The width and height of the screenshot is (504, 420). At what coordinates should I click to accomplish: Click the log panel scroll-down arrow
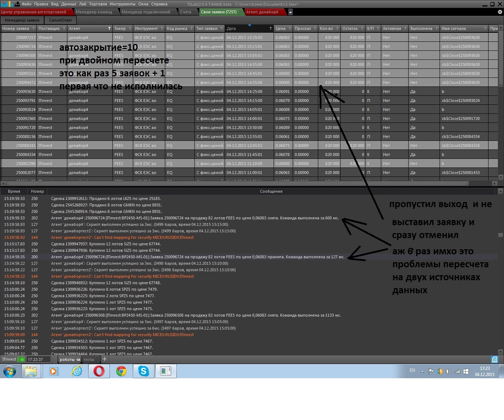click(x=500, y=352)
